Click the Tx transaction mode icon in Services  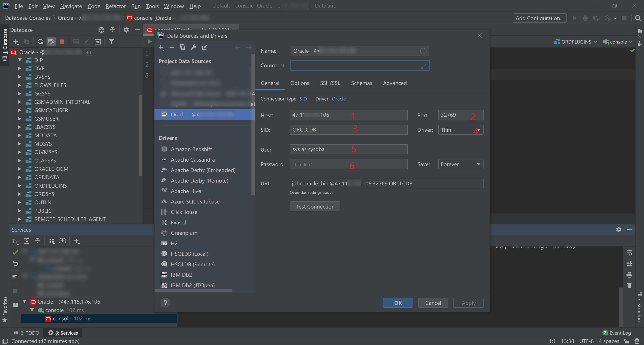point(15,241)
